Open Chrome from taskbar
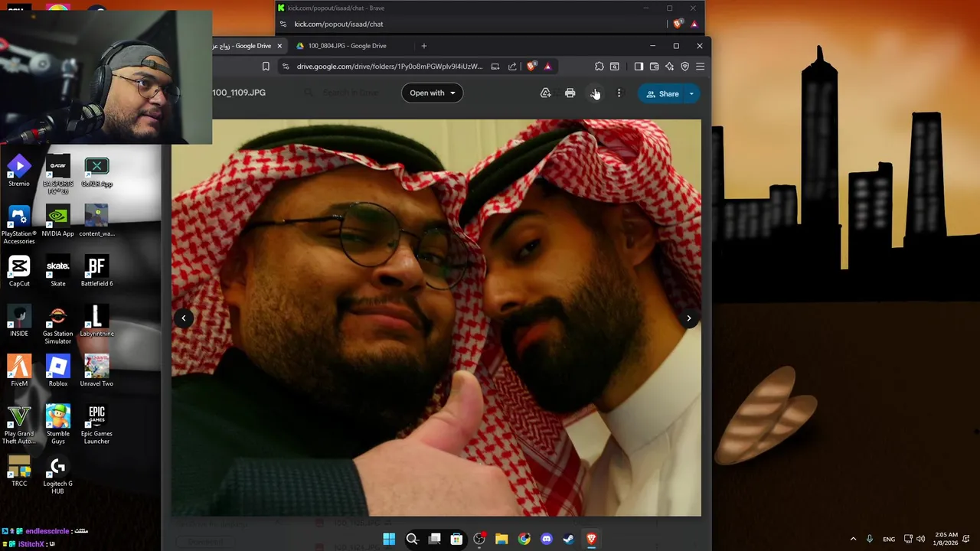Image resolution: width=980 pixels, height=551 pixels. click(524, 540)
